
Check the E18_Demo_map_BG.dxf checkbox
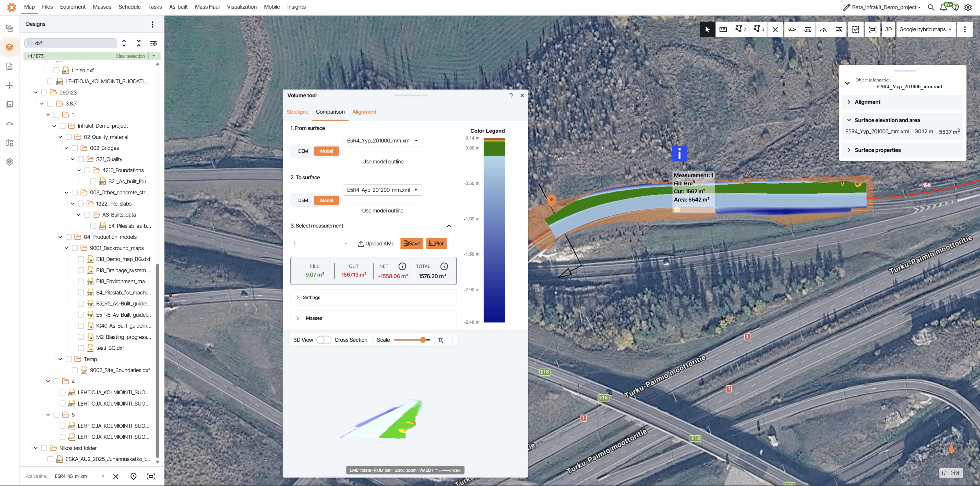tap(81, 259)
